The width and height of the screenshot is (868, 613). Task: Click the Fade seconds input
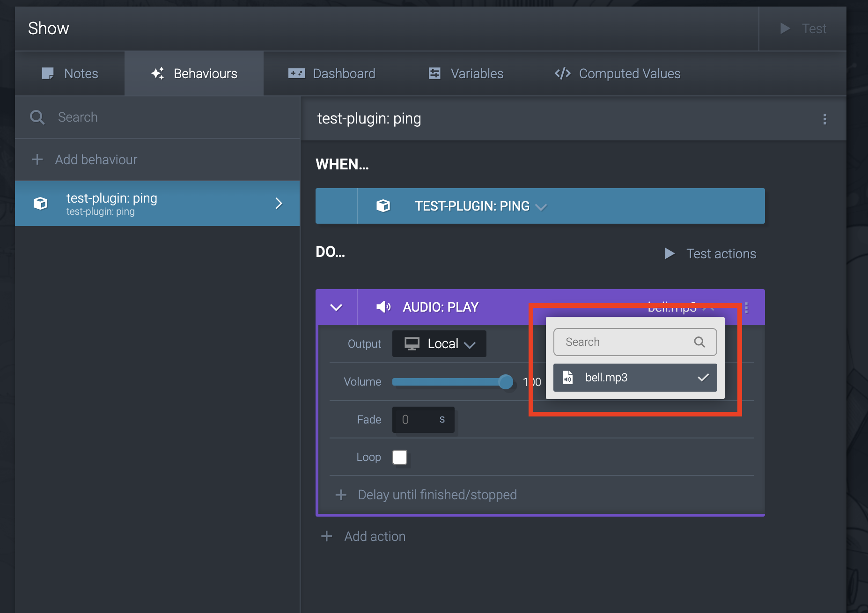(423, 420)
